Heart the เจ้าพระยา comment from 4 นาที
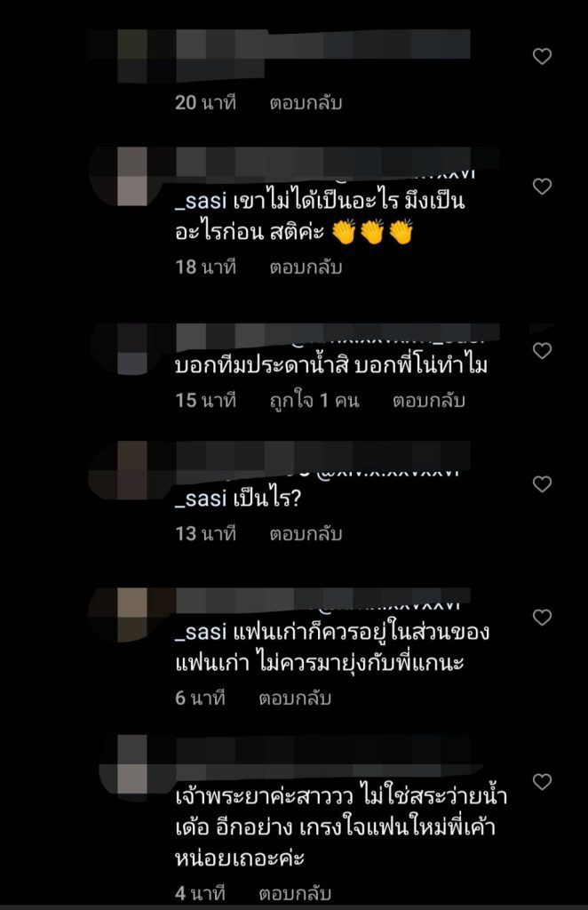 542,782
